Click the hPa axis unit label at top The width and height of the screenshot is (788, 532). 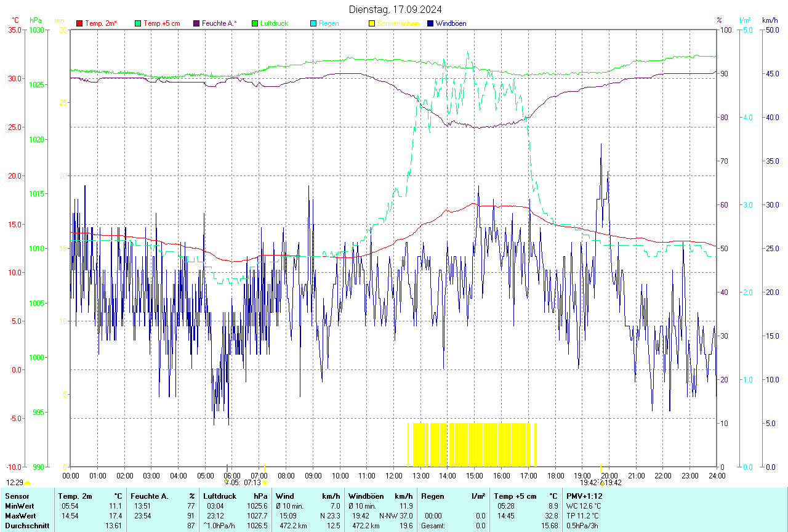pyautogui.click(x=36, y=20)
